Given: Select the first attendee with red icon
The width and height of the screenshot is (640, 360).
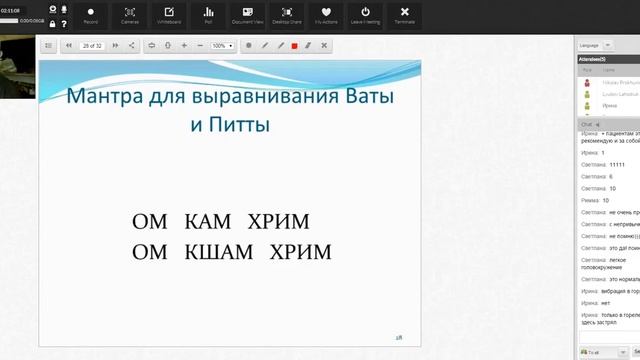Looking at the screenshot, I should coord(609,82).
